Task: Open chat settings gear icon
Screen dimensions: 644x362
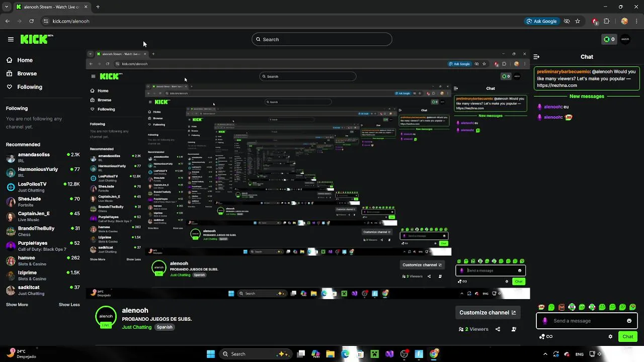Action: tap(611, 337)
